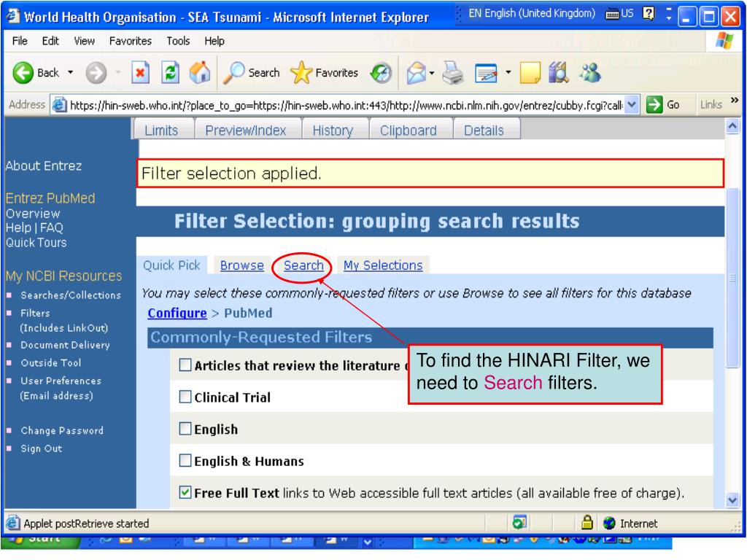Open the Edit menu
This screenshot has width=747, height=560.
tap(50, 41)
